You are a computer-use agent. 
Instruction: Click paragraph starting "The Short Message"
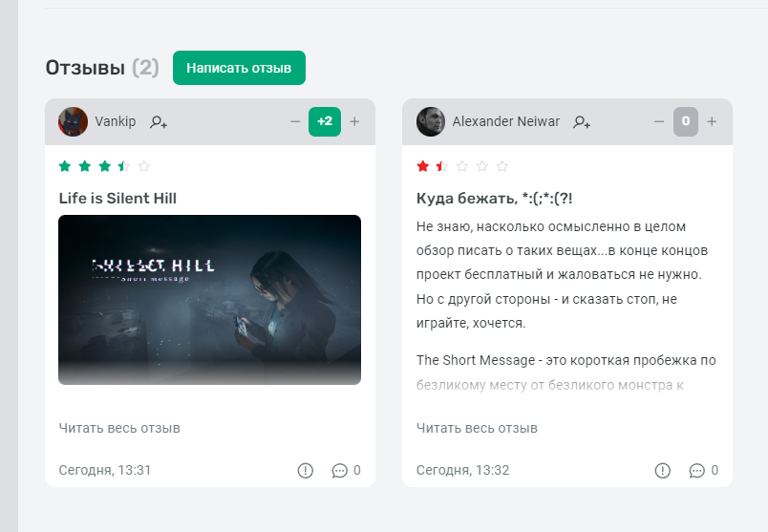click(x=566, y=372)
